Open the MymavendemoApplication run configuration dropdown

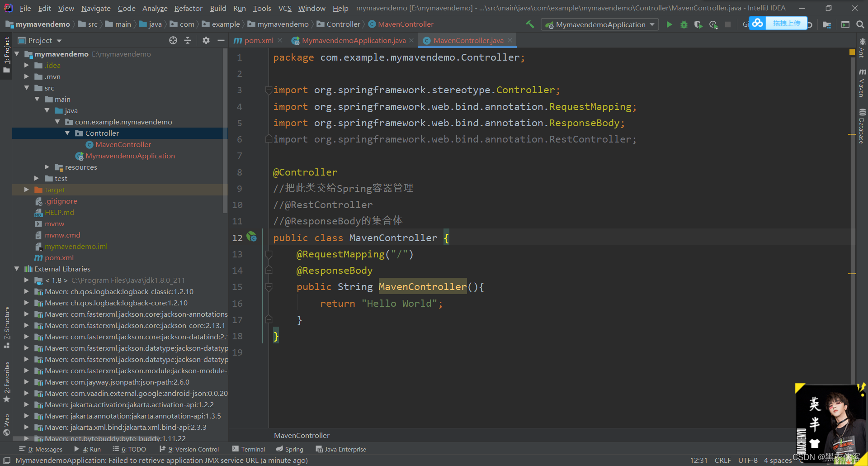(600, 24)
